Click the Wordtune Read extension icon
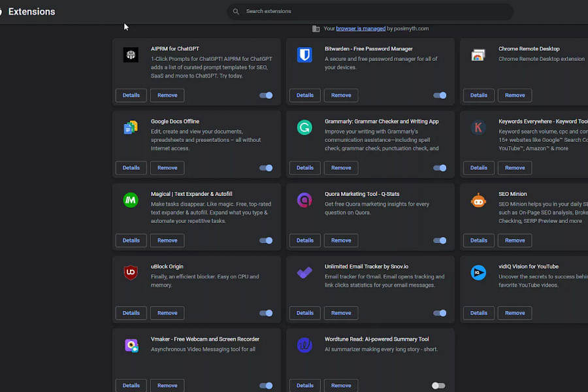588x392 pixels. point(304,345)
